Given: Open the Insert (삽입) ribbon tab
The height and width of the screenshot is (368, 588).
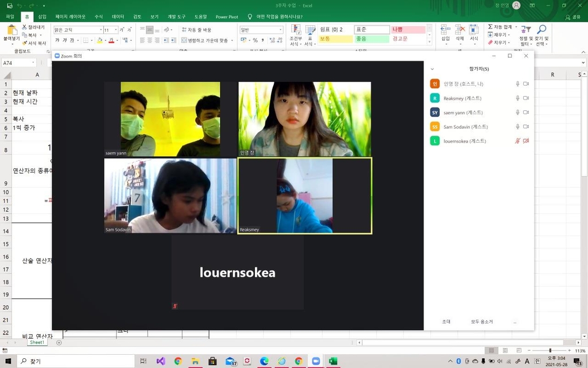Looking at the screenshot, I should point(42,17).
